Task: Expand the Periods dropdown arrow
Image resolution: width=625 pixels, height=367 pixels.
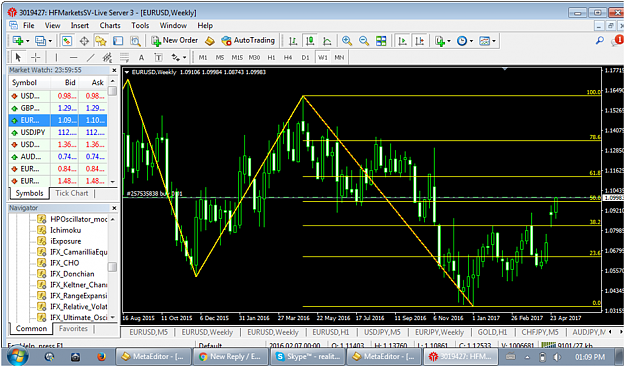Action: [471, 41]
